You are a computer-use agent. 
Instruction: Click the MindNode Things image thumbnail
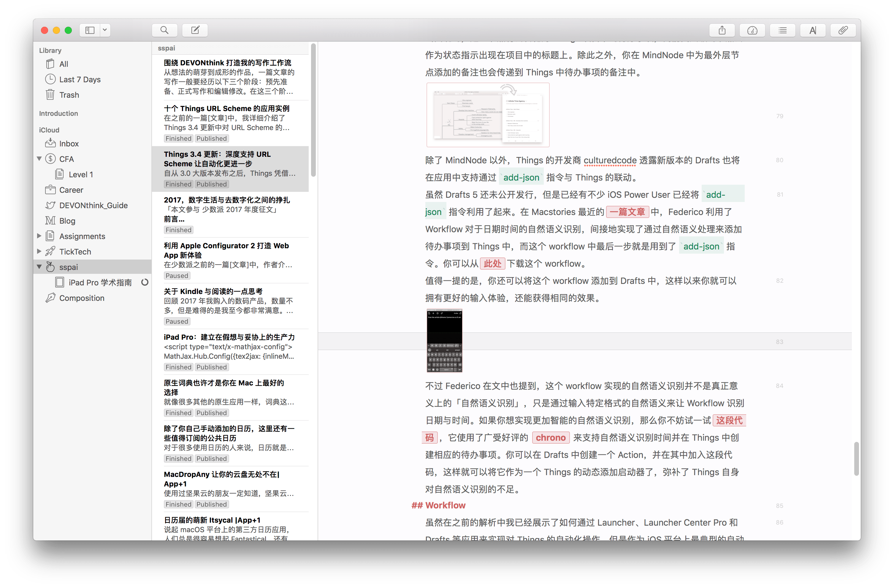tap(488, 115)
